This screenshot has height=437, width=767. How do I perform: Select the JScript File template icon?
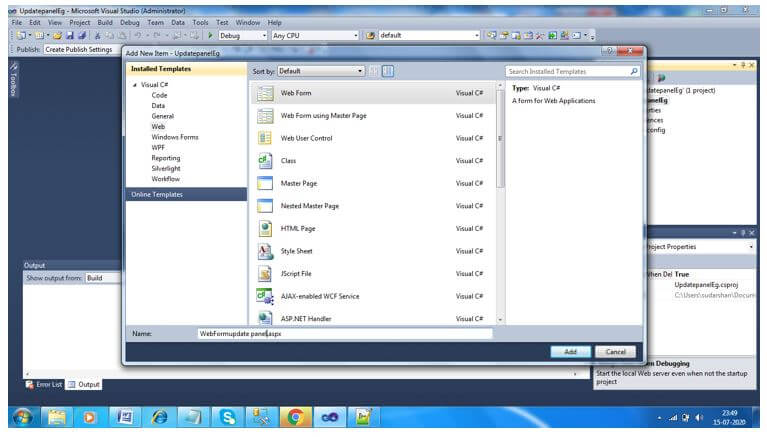[x=265, y=274]
